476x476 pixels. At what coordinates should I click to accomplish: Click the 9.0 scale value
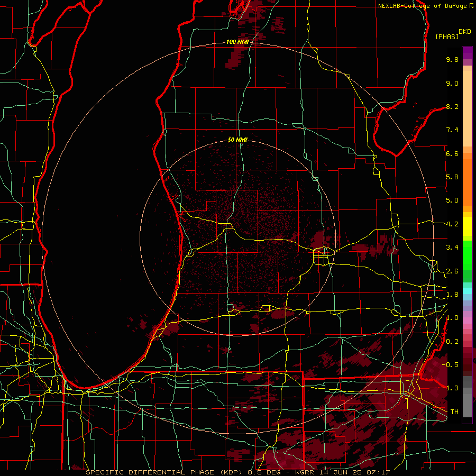point(452,83)
